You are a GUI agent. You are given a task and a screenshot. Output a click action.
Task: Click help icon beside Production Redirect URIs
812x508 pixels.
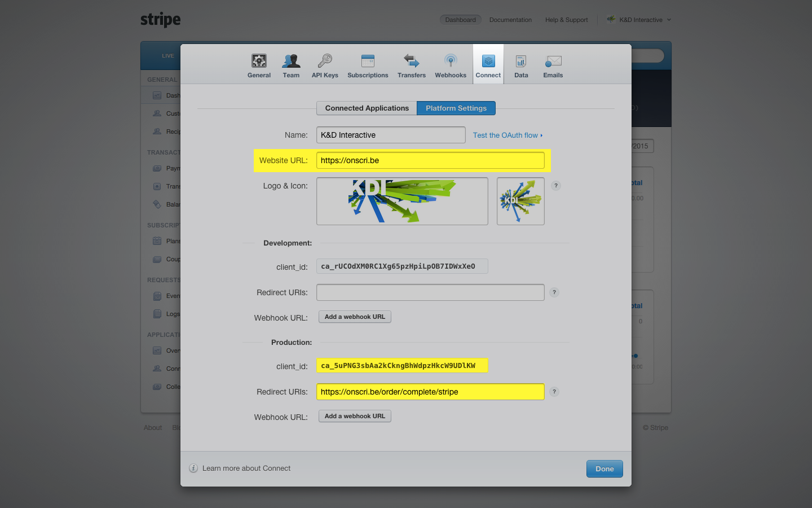pos(554,392)
